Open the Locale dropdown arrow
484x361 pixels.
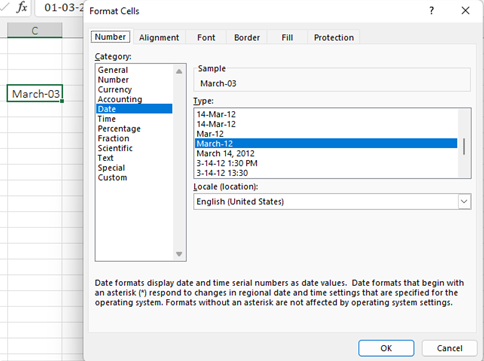pos(464,201)
